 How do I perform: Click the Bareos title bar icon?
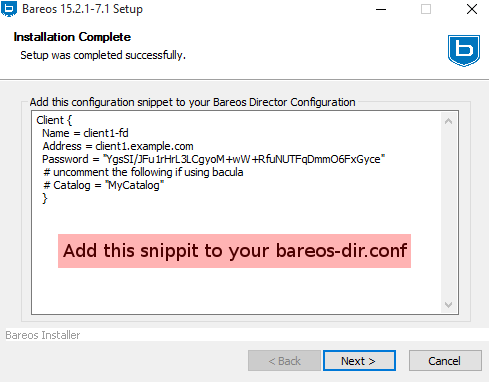[x=9, y=9]
